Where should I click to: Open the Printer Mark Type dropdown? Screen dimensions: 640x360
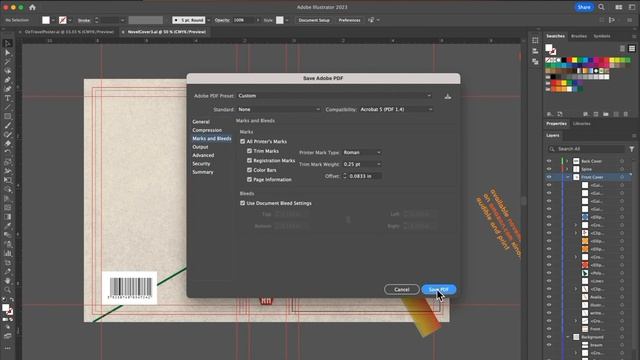[x=362, y=152]
